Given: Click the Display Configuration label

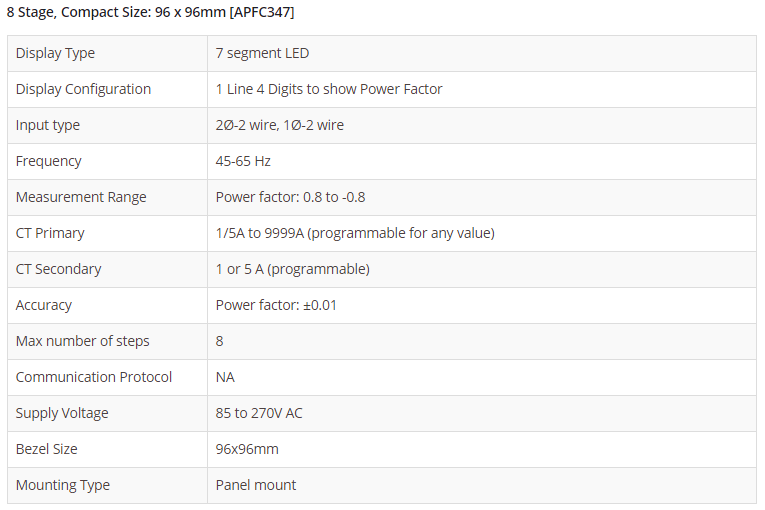Looking at the screenshot, I should click(x=83, y=89).
